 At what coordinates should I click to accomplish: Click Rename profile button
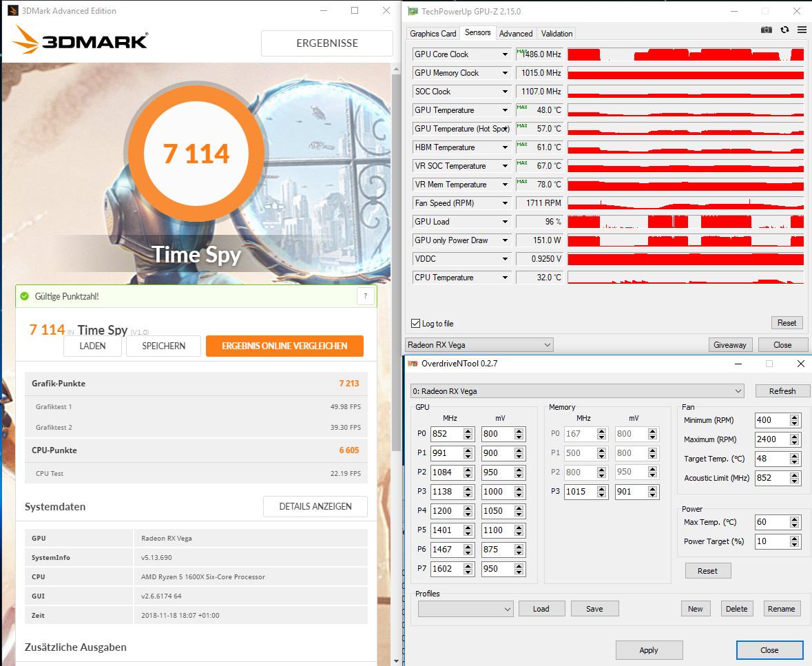pos(782,609)
